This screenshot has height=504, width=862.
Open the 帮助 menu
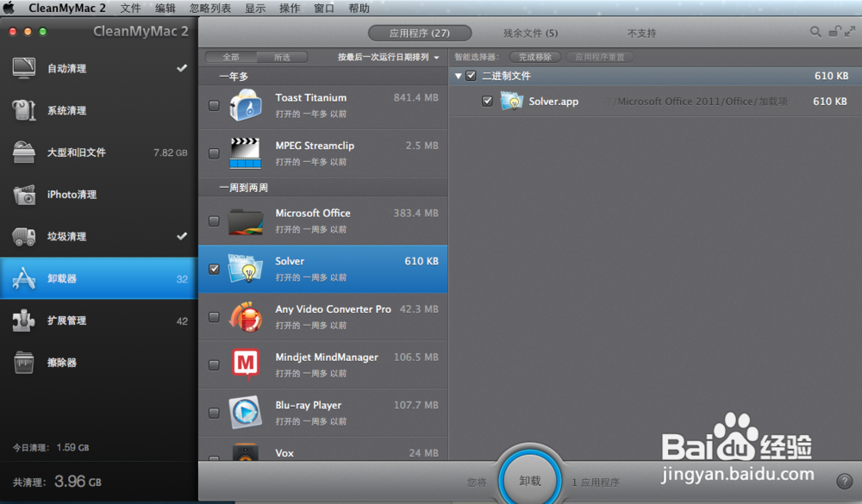tap(359, 9)
